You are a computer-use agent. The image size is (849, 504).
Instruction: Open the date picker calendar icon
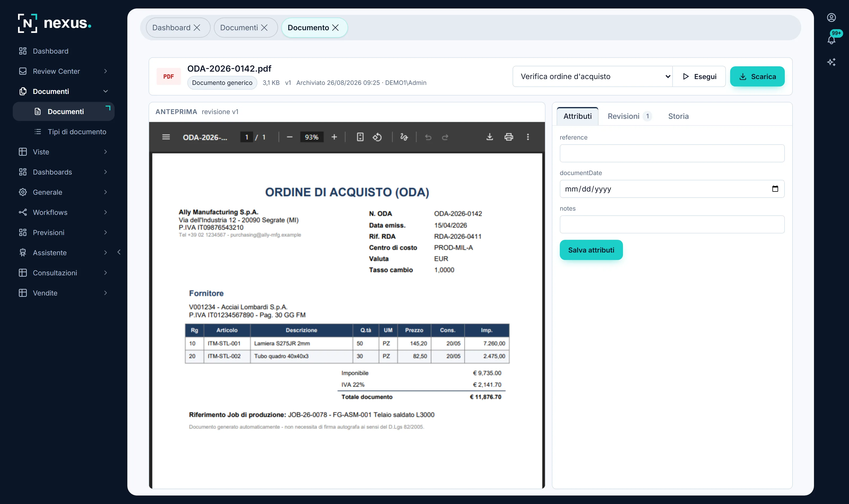point(775,189)
